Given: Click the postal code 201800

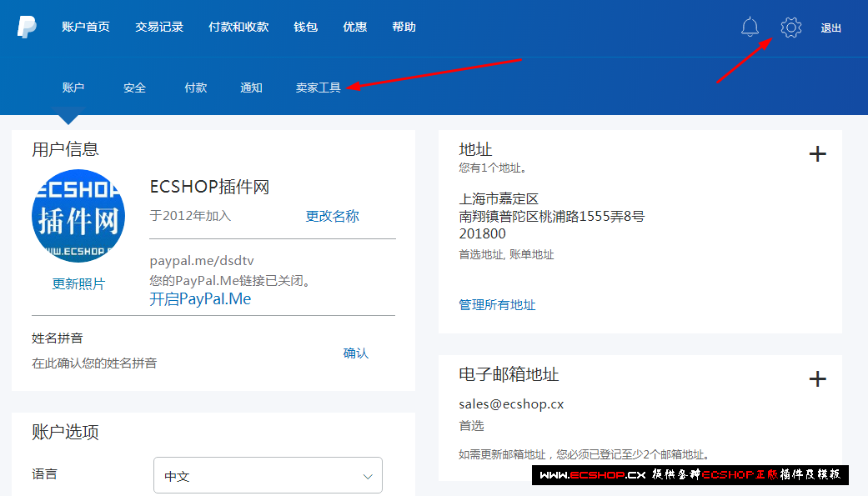Looking at the screenshot, I should pyautogui.click(x=482, y=233).
